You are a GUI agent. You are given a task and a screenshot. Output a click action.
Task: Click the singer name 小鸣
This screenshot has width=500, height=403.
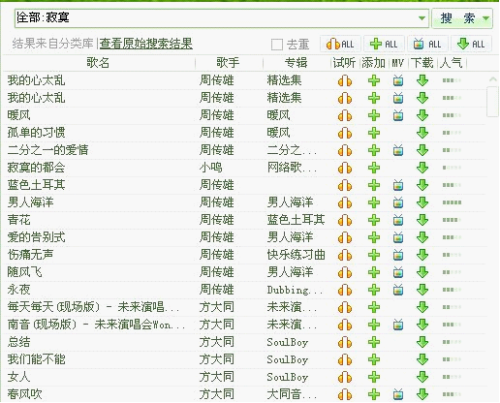point(211,168)
